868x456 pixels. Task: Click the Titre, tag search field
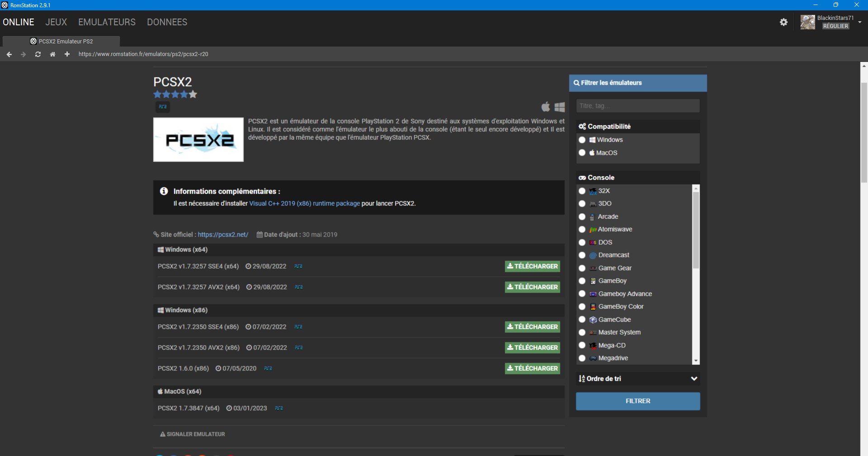point(638,106)
